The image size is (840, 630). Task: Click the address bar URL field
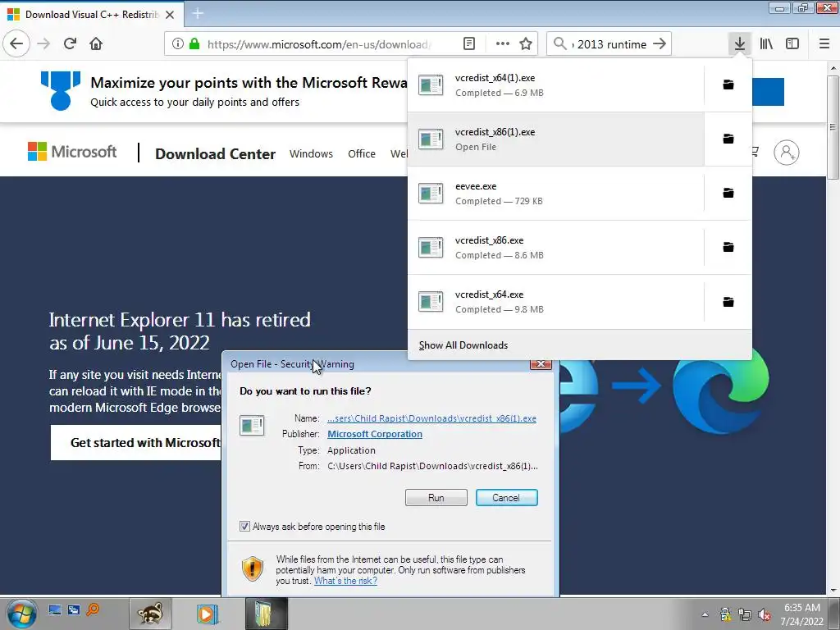pos(319,44)
